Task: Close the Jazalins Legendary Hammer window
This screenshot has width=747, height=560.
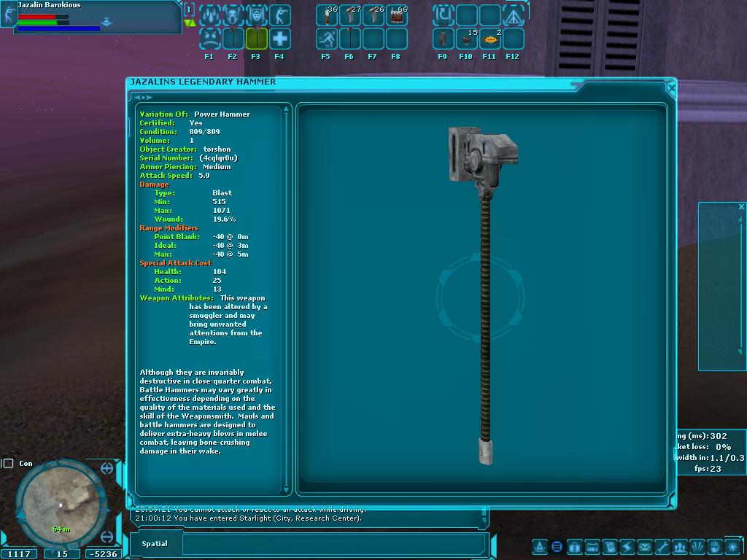Action: click(671, 87)
